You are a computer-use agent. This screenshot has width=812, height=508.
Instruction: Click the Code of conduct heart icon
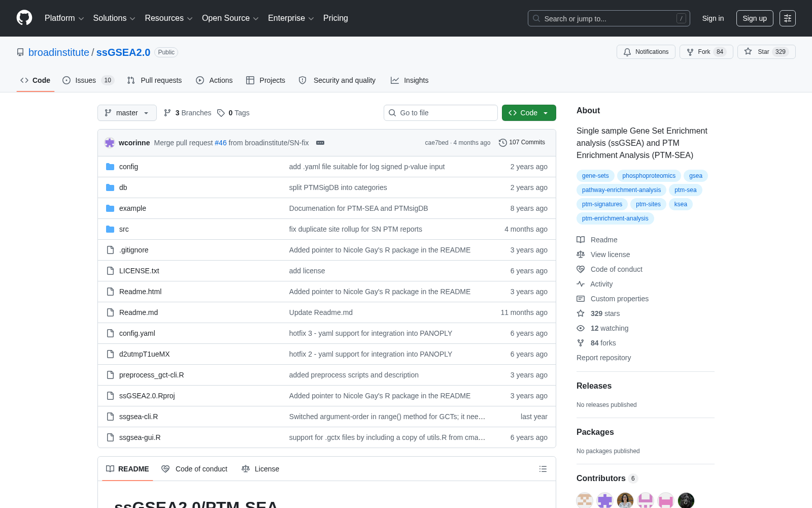coord(581,269)
